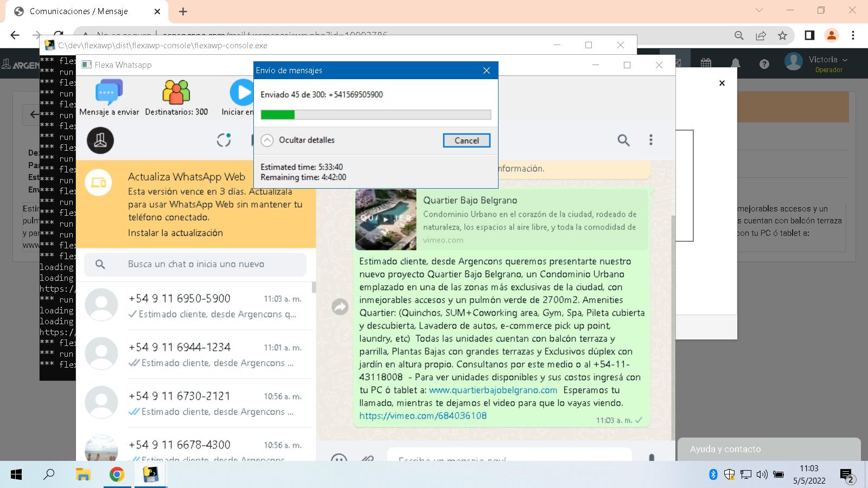Open the vimeo.com/684036108 link
The height and width of the screenshot is (488, 868).
point(423,416)
